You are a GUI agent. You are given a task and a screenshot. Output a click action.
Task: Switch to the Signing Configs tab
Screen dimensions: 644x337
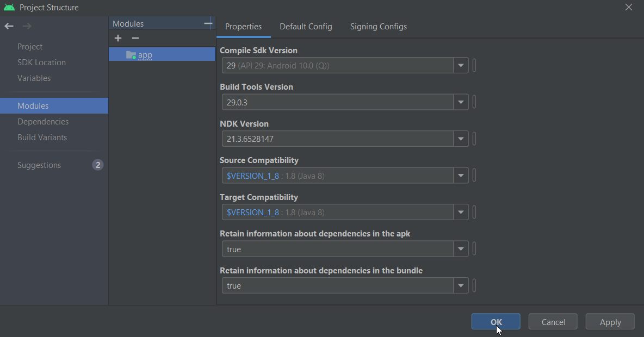(378, 27)
